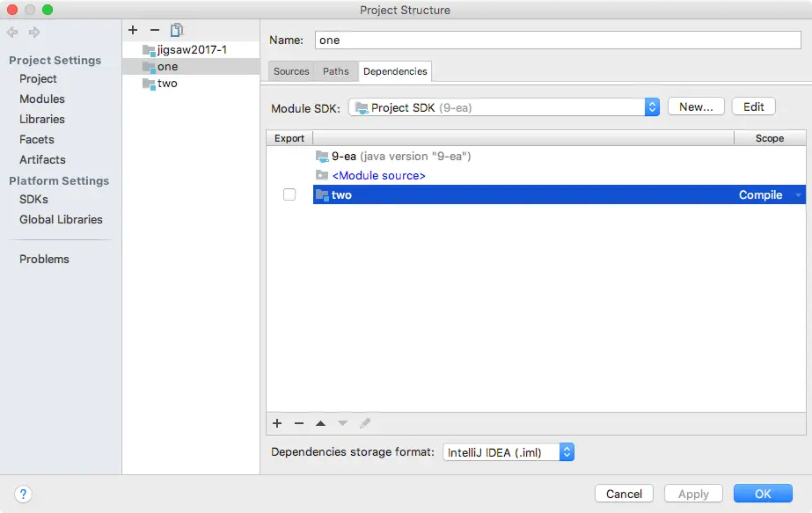Viewport: 812px width, 513px height.
Task: Click the add module plus icon
Action: tap(133, 29)
